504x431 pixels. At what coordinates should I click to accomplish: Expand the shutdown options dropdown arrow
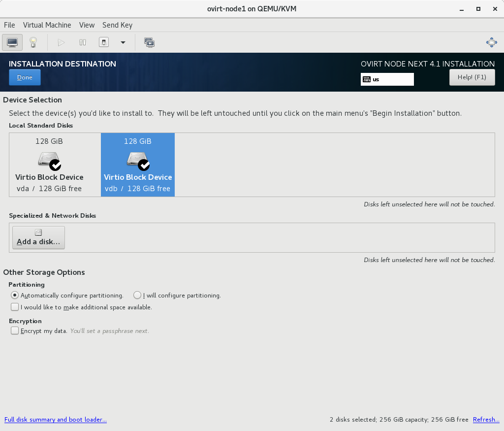click(123, 42)
